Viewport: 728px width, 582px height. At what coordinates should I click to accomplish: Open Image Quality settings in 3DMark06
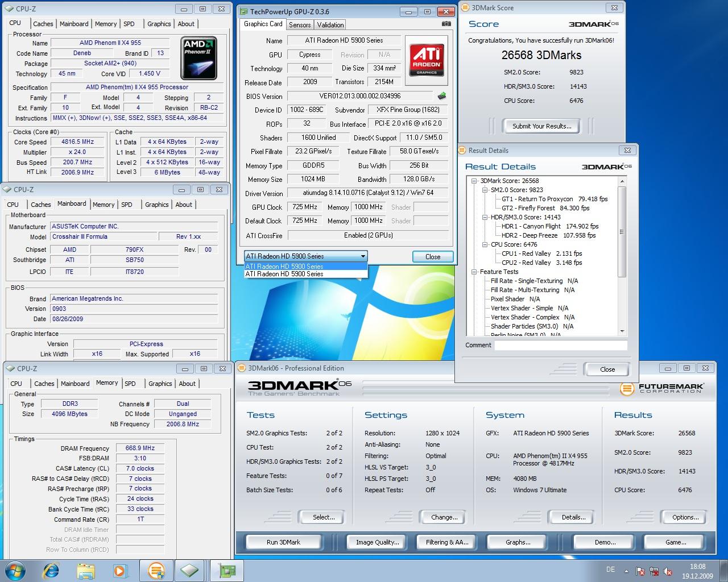[377, 542]
